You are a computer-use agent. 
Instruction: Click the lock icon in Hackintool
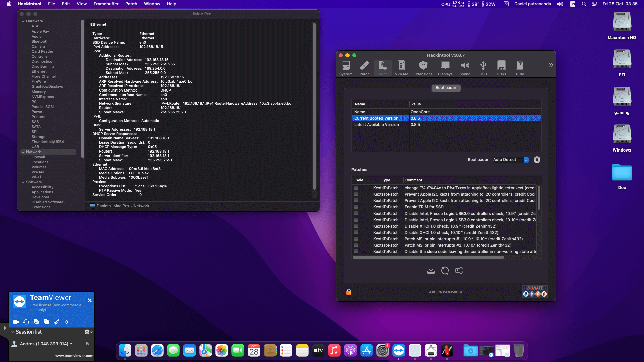(349, 292)
